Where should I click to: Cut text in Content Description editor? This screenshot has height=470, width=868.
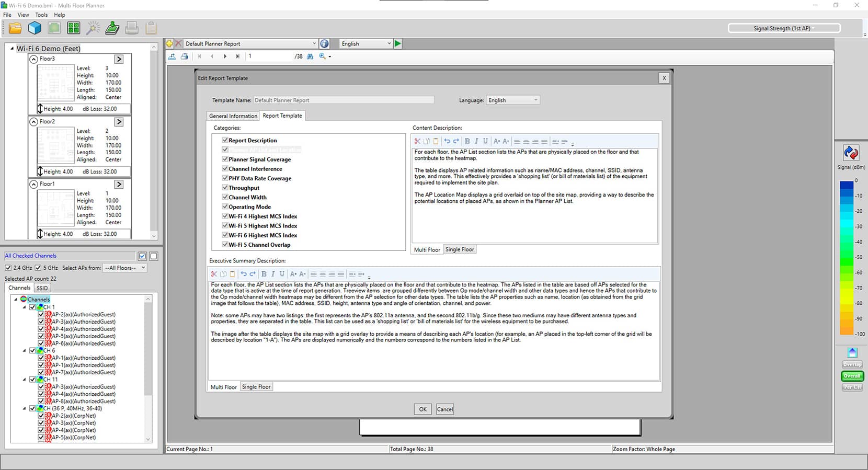click(x=417, y=141)
